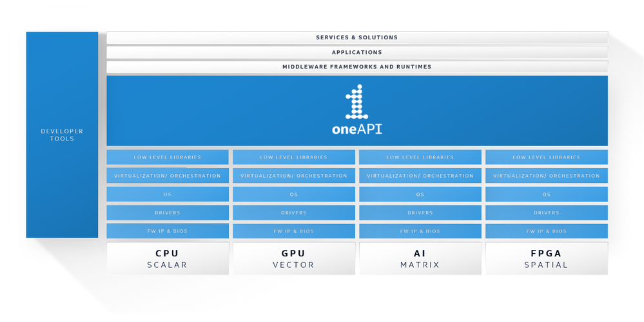Image resolution: width=644 pixels, height=322 pixels.
Task: Select FW IP & BIOS in GPU column
Action: click(x=294, y=231)
